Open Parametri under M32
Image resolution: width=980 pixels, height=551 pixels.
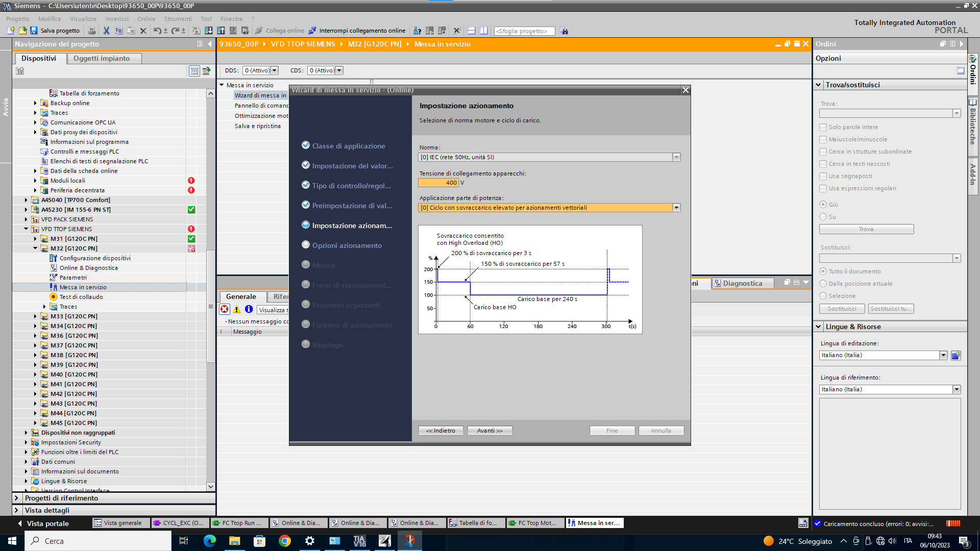tap(73, 278)
